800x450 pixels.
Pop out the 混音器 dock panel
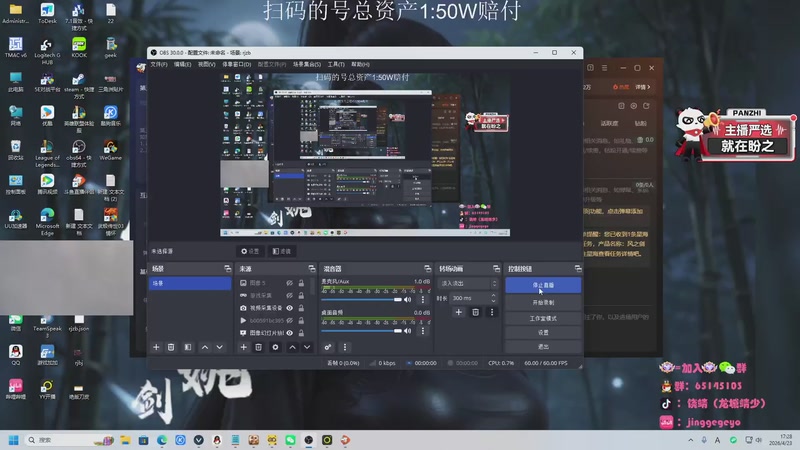tap(428, 268)
